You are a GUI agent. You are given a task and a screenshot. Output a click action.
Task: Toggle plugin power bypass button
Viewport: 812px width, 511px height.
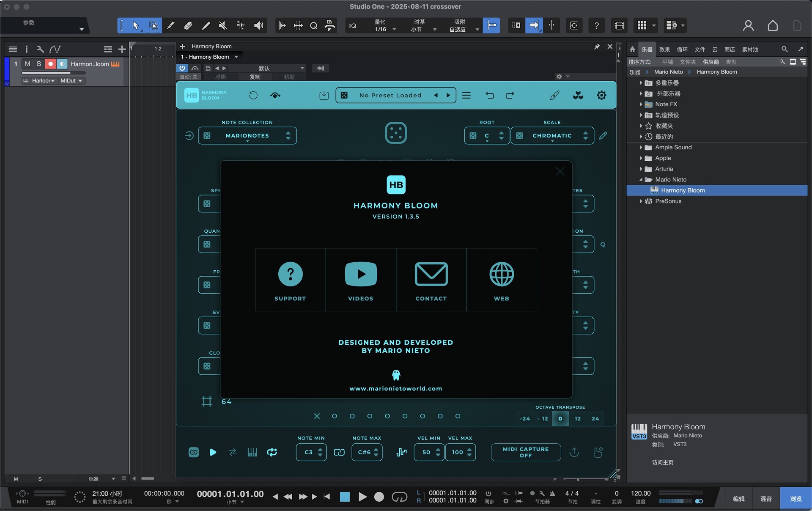point(182,68)
